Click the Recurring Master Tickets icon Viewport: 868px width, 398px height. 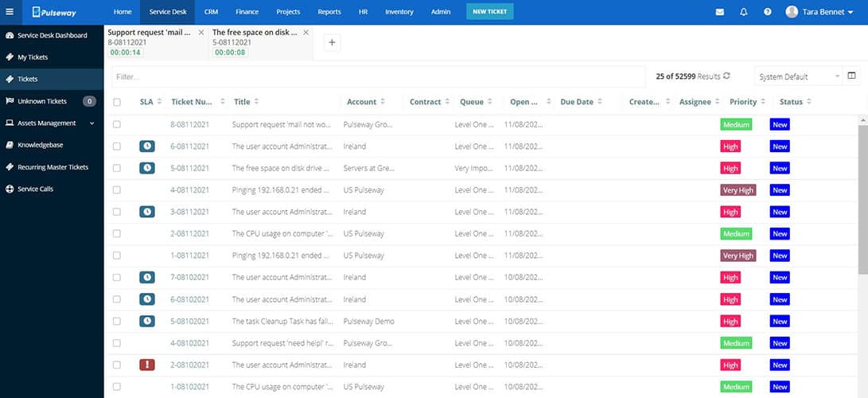pyautogui.click(x=10, y=167)
